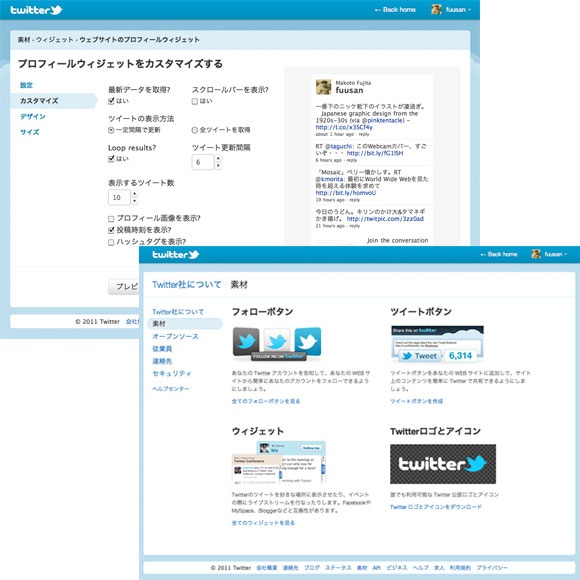Click 素材 breadcrumb link in back window
Screen dimensions: 580x580
[24, 39]
